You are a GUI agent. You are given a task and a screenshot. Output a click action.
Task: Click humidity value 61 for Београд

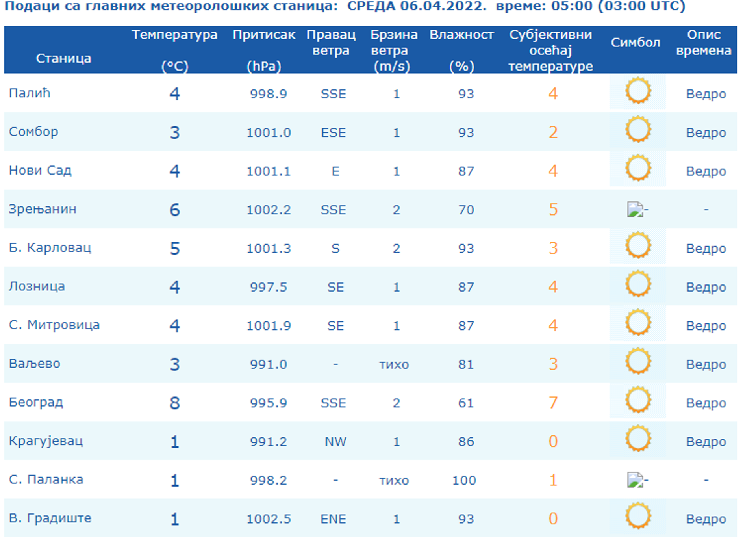tap(466, 403)
